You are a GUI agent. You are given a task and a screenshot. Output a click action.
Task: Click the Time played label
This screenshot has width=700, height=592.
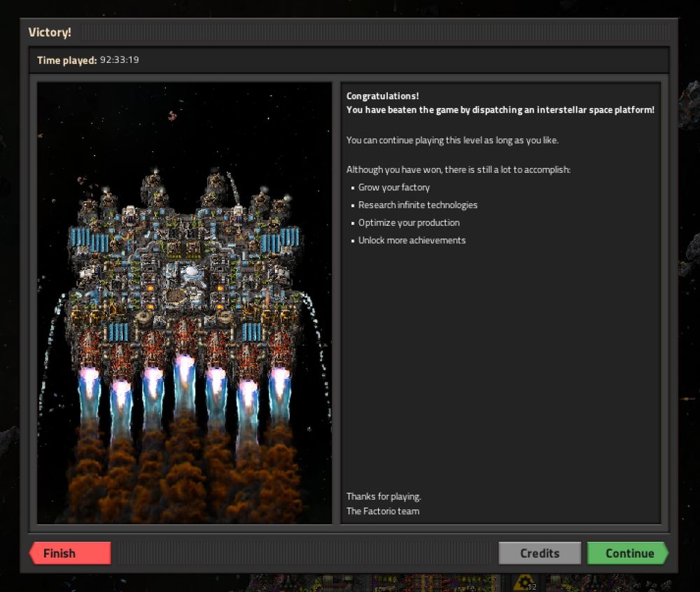point(67,60)
